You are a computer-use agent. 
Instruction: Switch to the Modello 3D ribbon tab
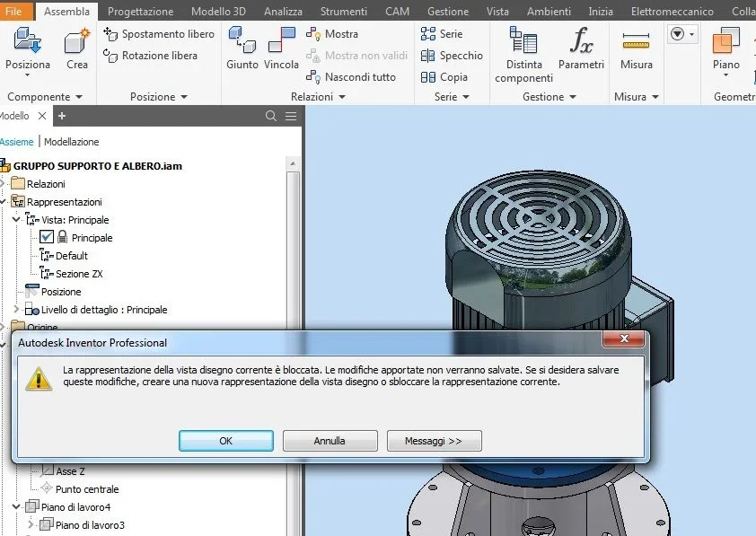coord(218,11)
